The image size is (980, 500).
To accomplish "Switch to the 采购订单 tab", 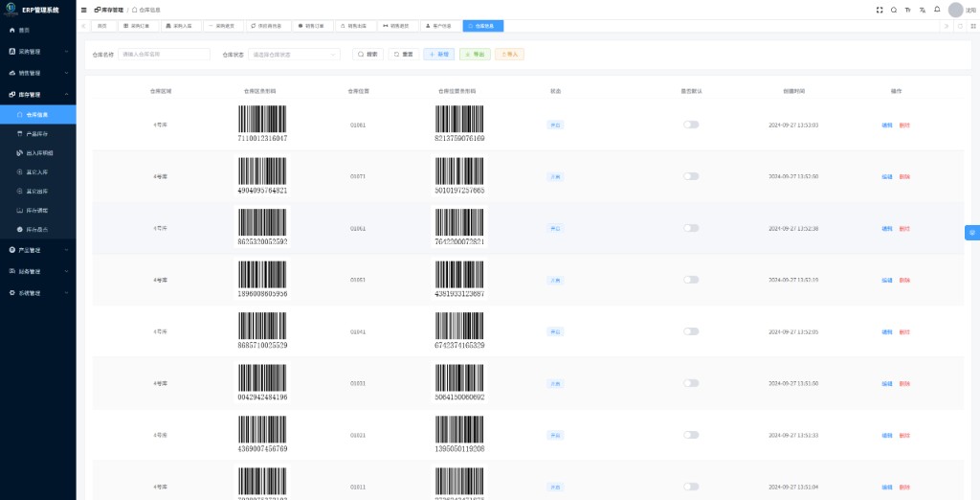I will (138, 26).
